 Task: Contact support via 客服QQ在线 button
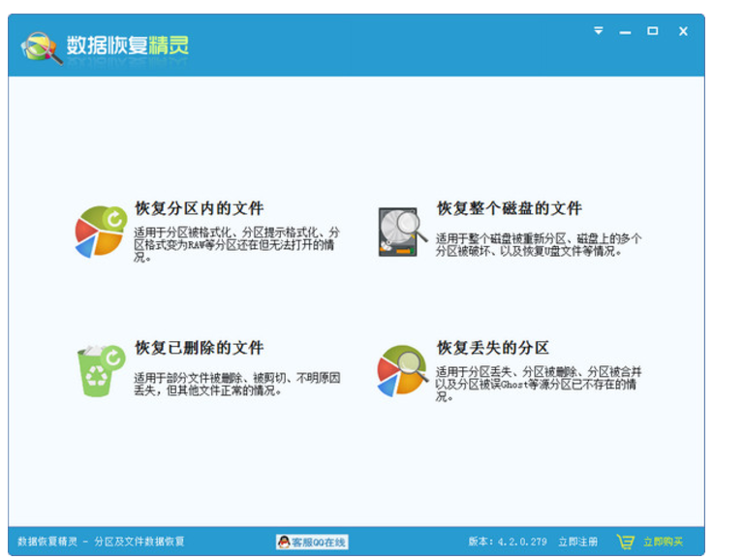click(311, 542)
